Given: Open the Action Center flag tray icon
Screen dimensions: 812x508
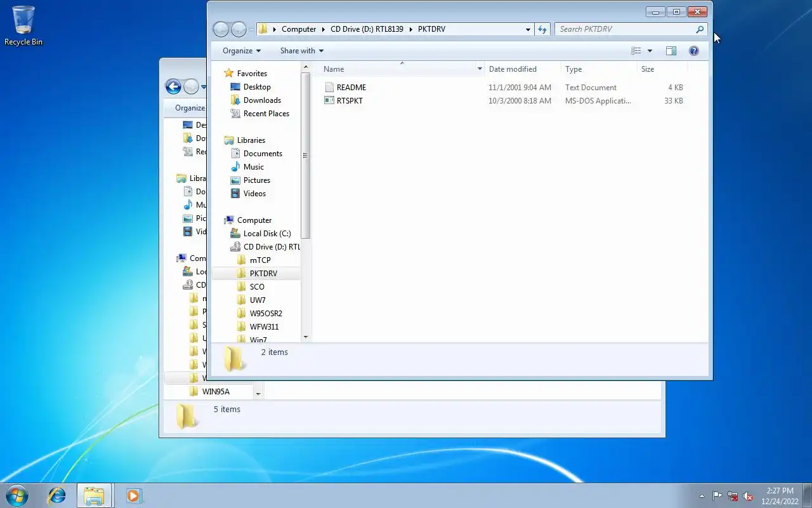Looking at the screenshot, I should 717,496.
